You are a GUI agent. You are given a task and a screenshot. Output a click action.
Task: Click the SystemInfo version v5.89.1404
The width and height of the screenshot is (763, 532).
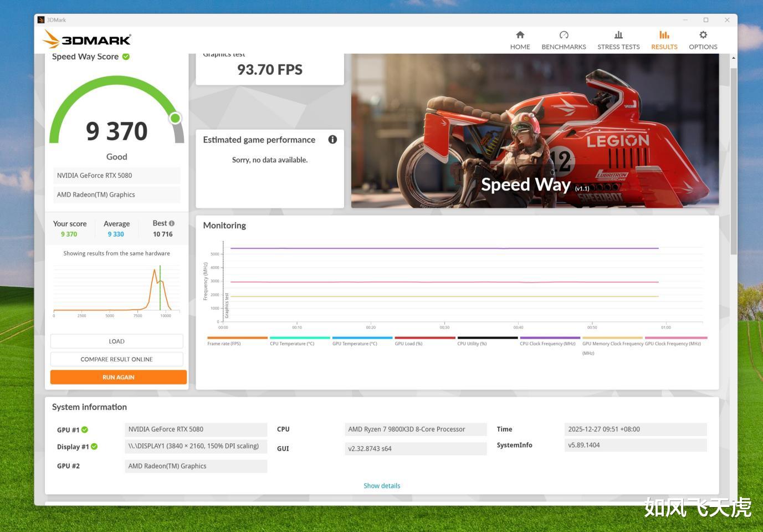coord(636,445)
